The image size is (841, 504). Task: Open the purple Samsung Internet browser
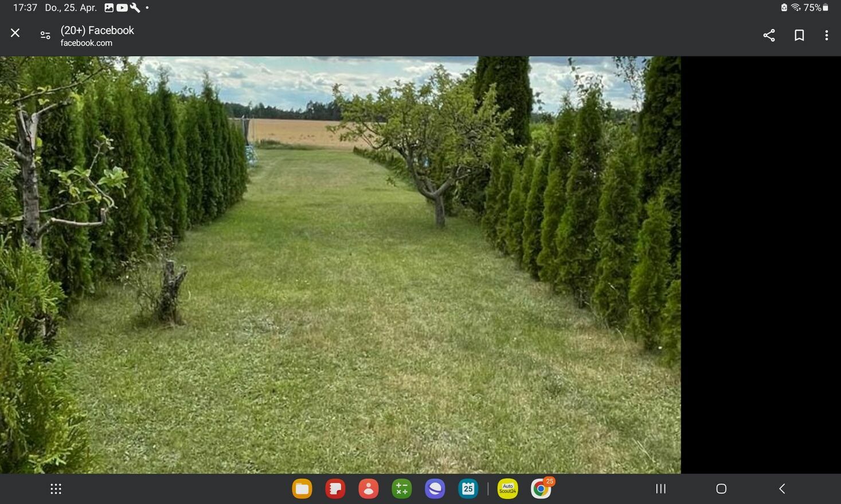click(435, 489)
